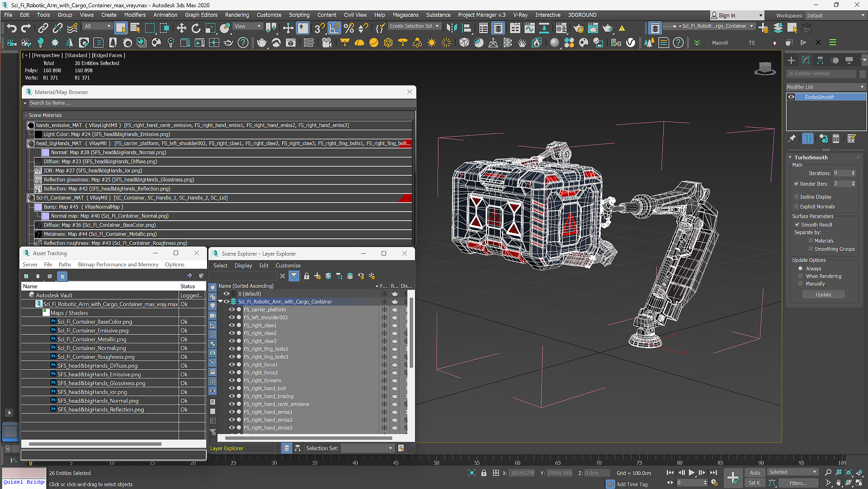Select the TurboSmooth modifier icon
The height and width of the screenshot is (489, 868).
[x=791, y=97]
